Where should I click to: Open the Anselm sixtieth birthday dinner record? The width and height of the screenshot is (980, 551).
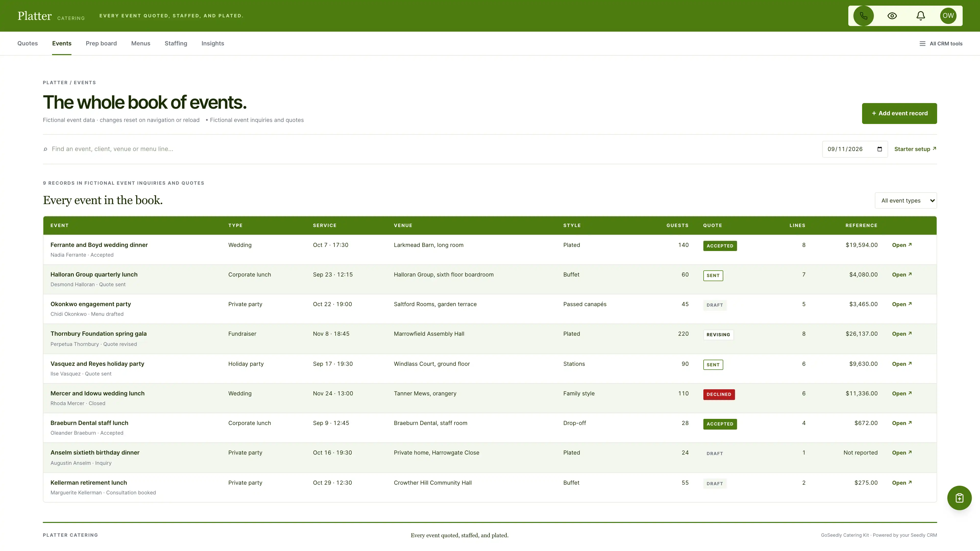902,453
